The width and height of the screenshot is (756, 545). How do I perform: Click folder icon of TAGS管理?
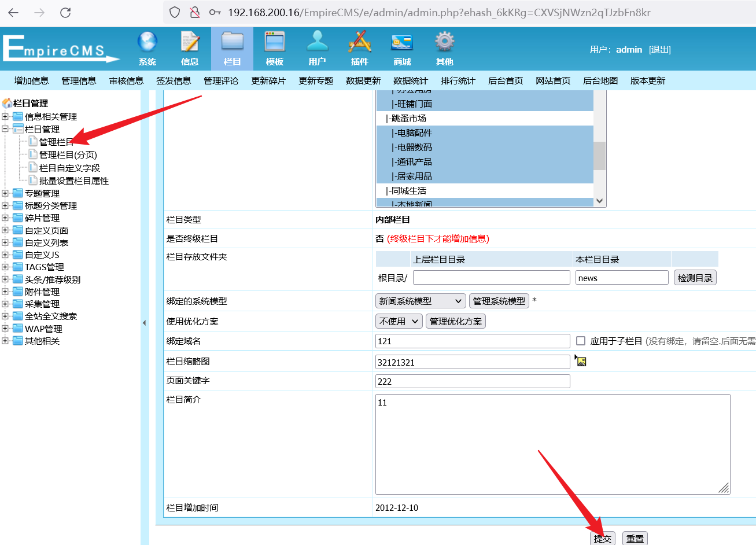[18, 267]
